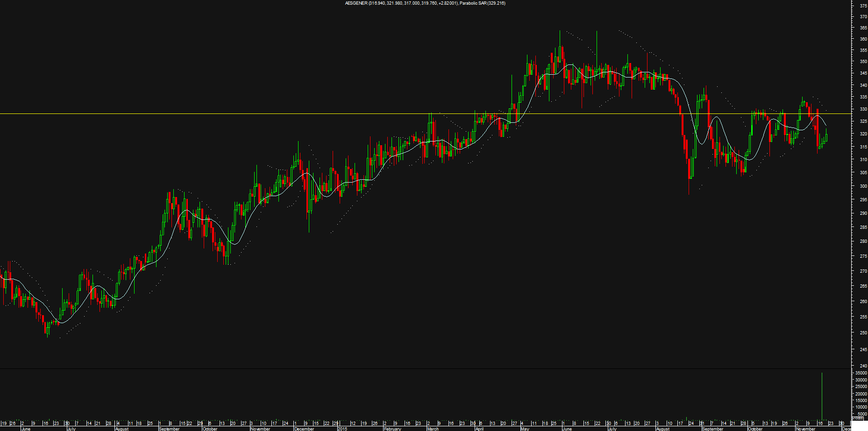Image resolution: width=868 pixels, height=431 pixels.
Task: Click the 315 price axis label
Action: click(863, 147)
